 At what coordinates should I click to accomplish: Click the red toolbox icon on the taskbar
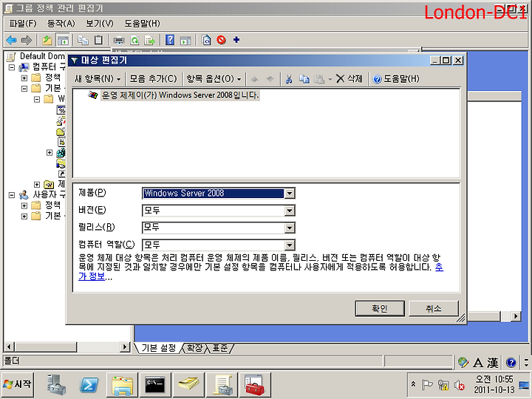tap(255, 385)
